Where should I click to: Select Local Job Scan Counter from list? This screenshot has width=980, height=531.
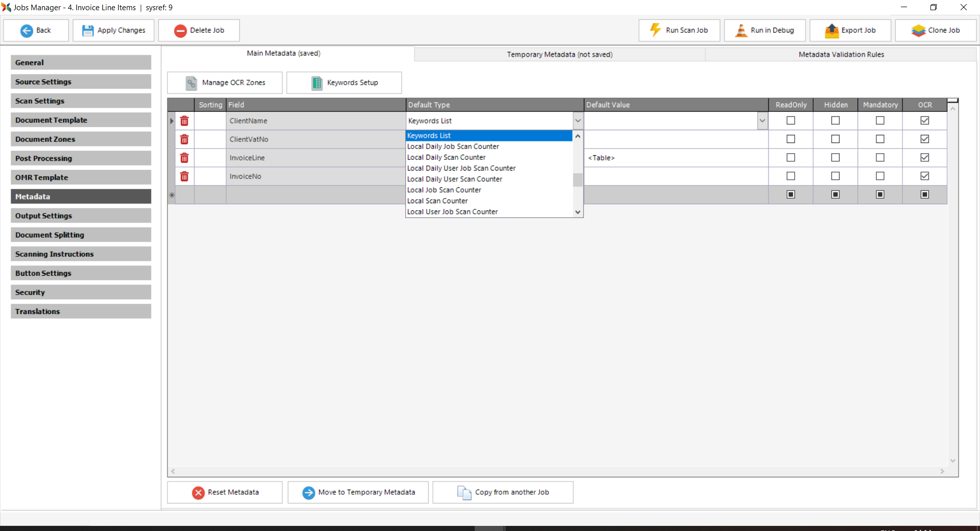point(444,190)
